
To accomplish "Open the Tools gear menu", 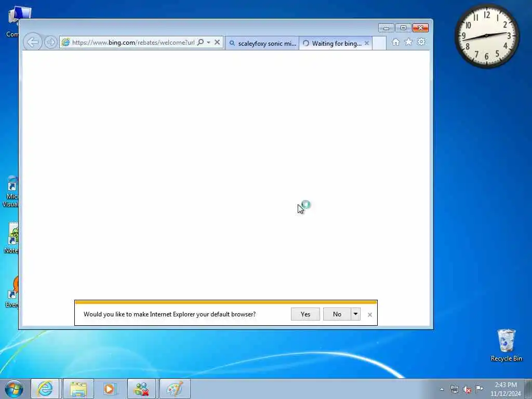I will tap(421, 42).
